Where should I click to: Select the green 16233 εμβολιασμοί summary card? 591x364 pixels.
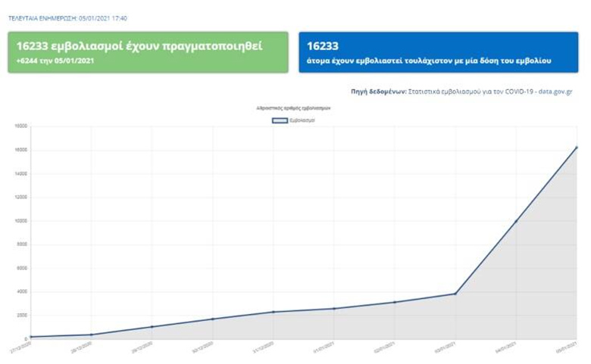[148, 51]
